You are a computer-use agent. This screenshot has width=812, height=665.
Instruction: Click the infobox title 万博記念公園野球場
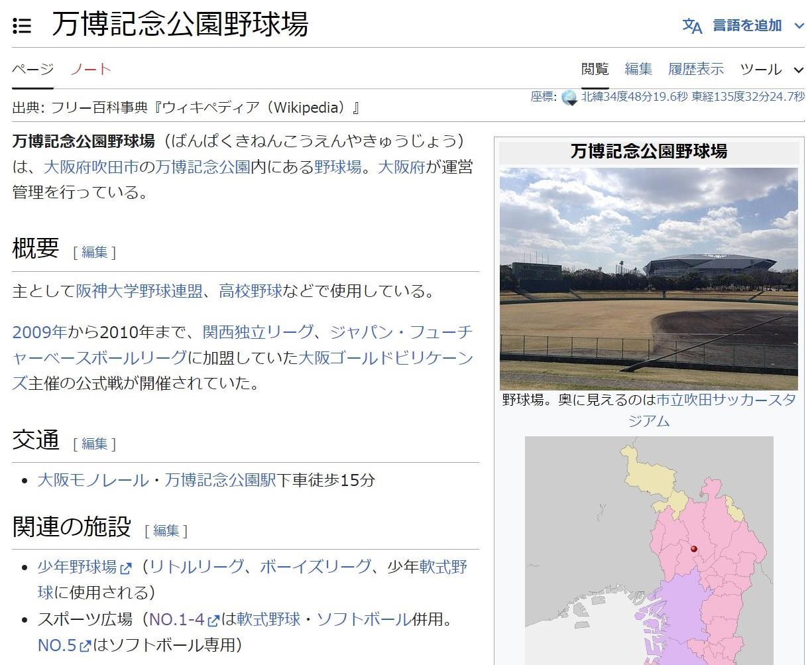[649, 151]
